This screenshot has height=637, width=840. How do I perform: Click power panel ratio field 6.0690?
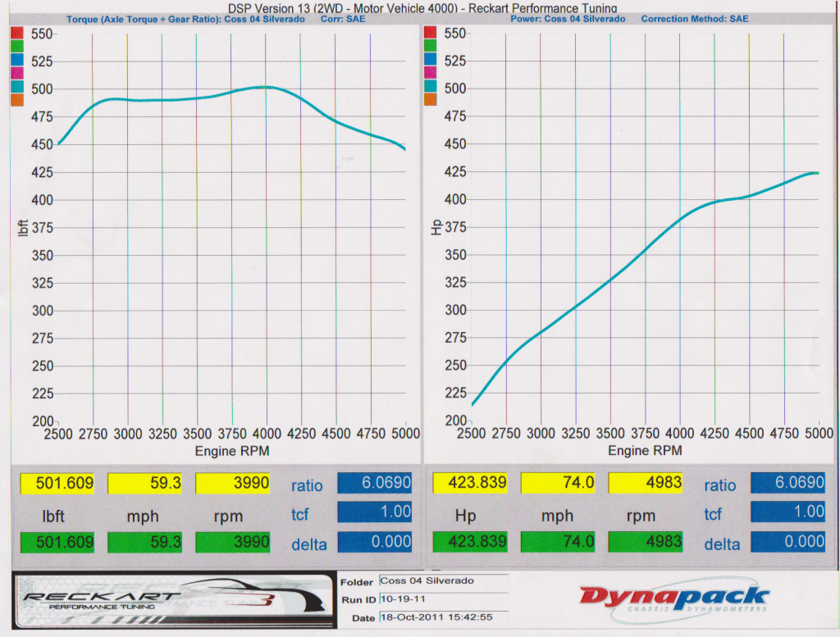(x=788, y=483)
